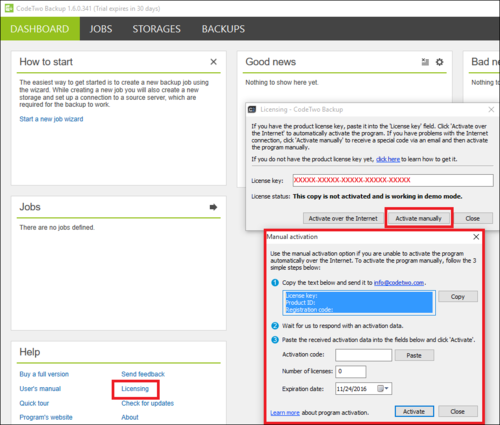Open the Expiration date dropdown calendar

click(x=383, y=389)
